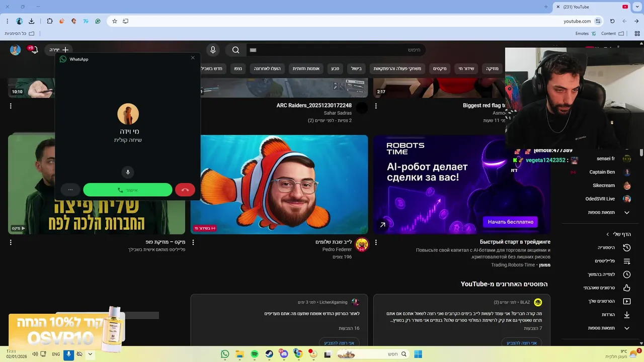644x362 pixels.
Task: Open the Chrome extensions puzzle icon
Action: click(49, 21)
